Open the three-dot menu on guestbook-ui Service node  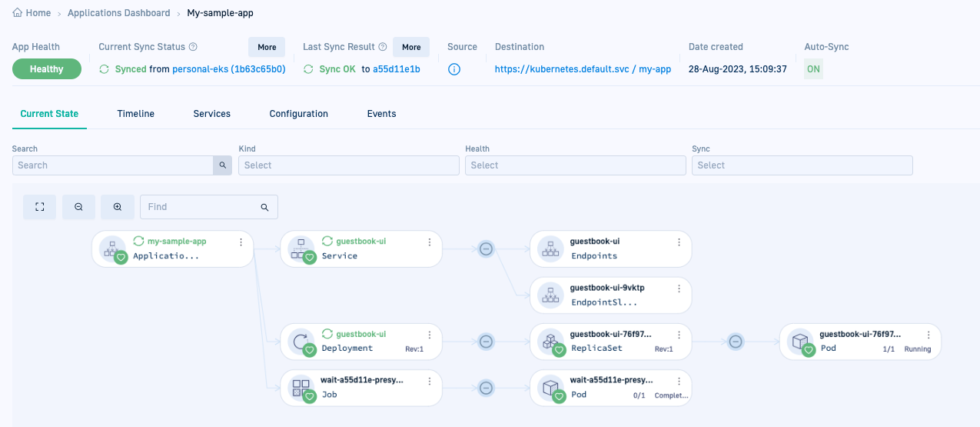coord(430,242)
